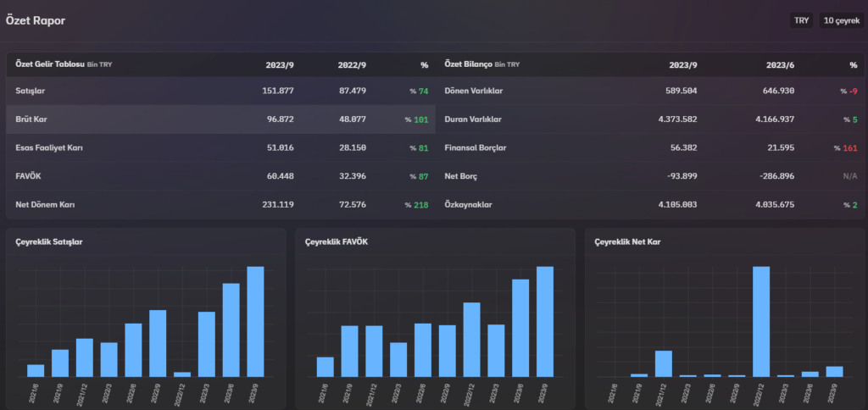Click the Özkaynaklar value 4.105.003
868x410 pixels.
coord(677,205)
